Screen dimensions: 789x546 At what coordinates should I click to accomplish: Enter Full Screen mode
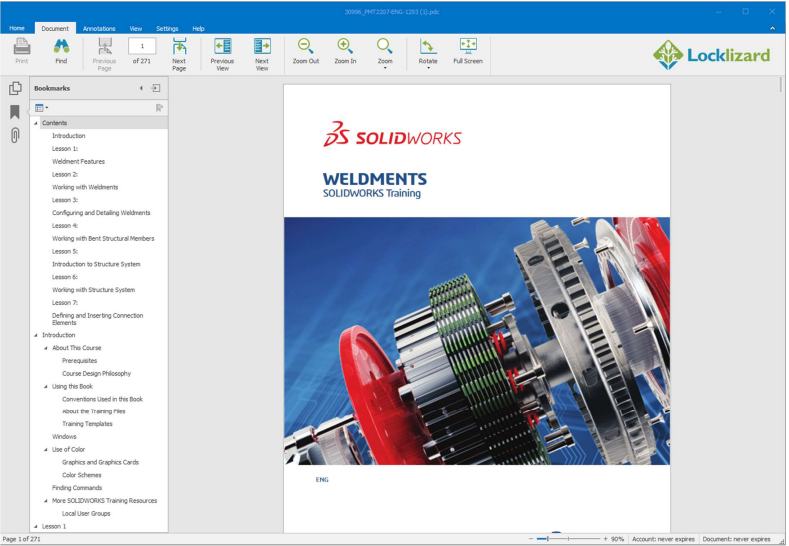tap(468, 46)
